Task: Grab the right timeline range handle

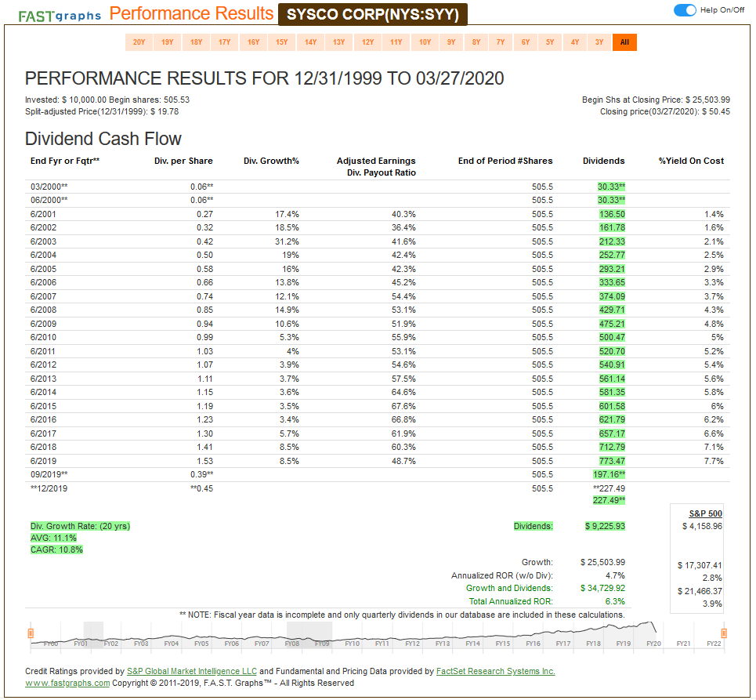Action: [x=724, y=633]
